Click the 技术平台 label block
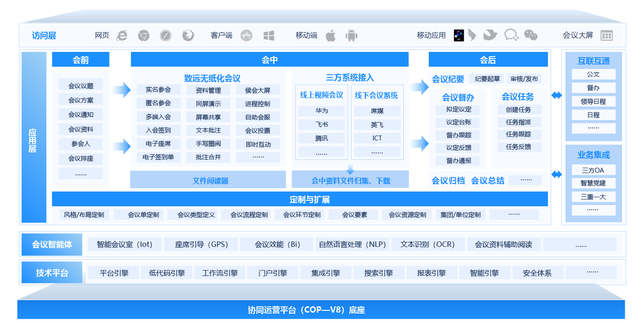The height and width of the screenshot is (322, 644). (52, 272)
